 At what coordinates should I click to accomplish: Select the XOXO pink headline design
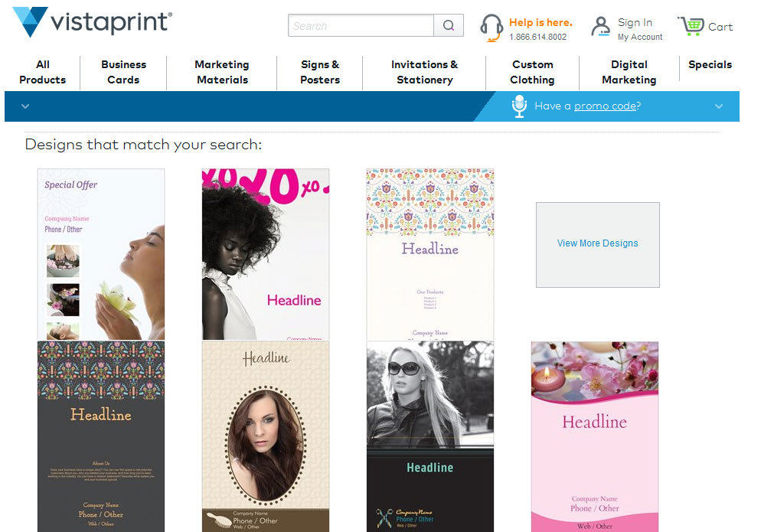pos(266,254)
